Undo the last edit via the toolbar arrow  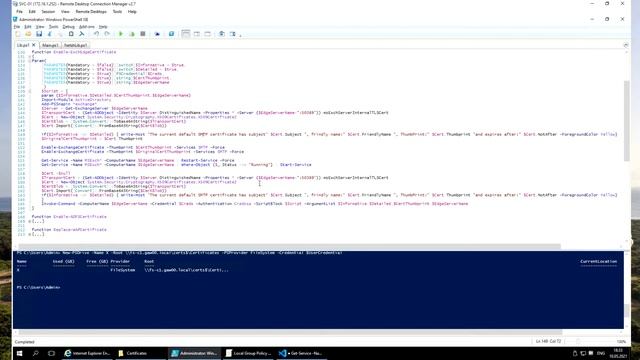tap(96, 34)
